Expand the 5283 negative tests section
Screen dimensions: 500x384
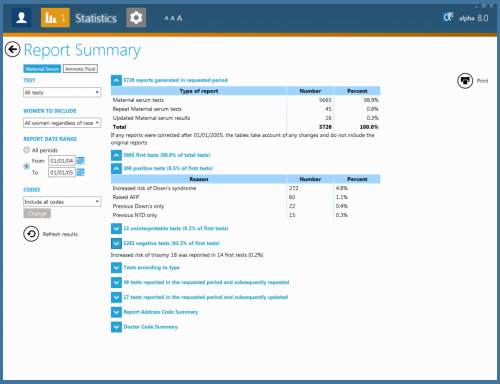[116, 243]
